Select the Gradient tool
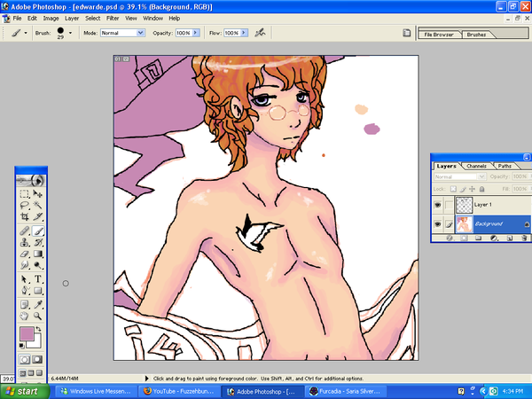This screenshot has height=399, width=532. [x=37, y=254]
